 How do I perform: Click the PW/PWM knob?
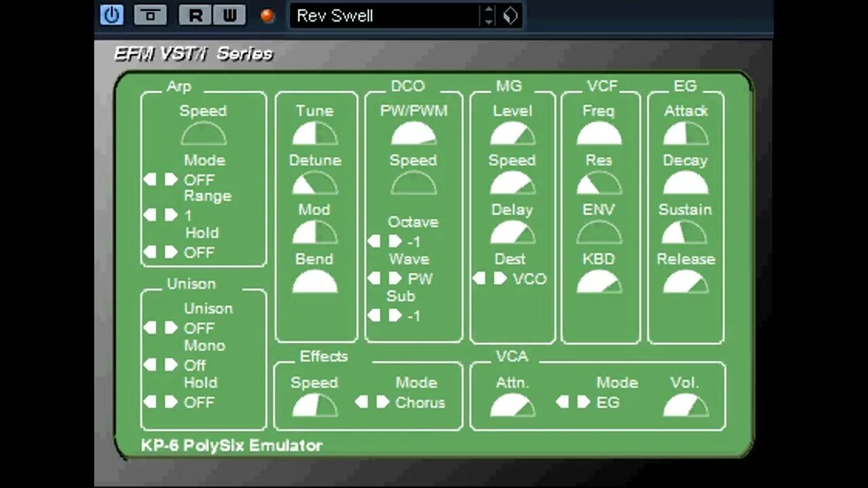(414, 134)
